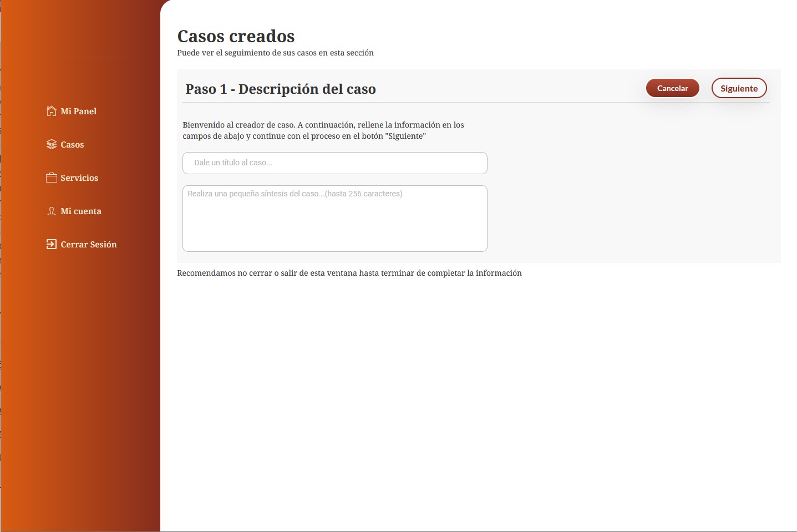Click the user icon beside Mi cuenta

[x=52, y=211]
